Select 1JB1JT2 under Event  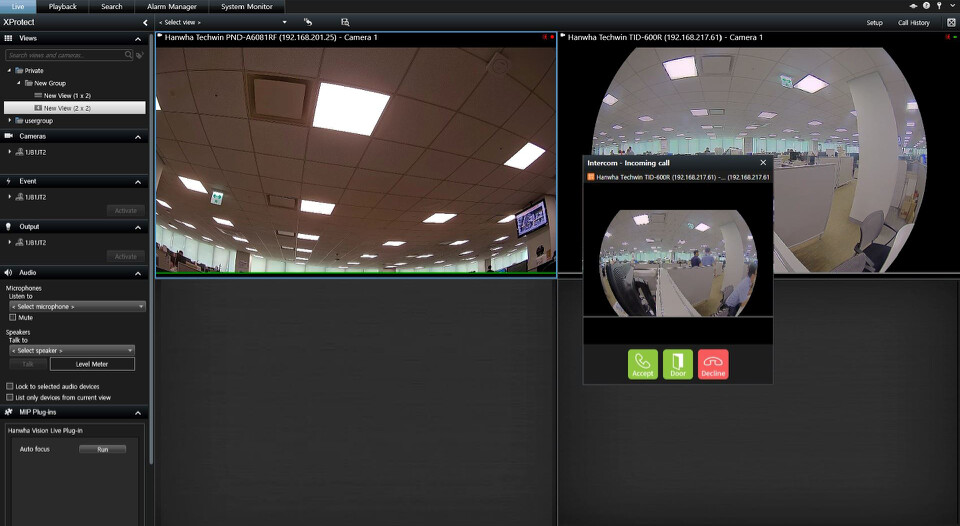pyautogui.click(x=36, y=197)
